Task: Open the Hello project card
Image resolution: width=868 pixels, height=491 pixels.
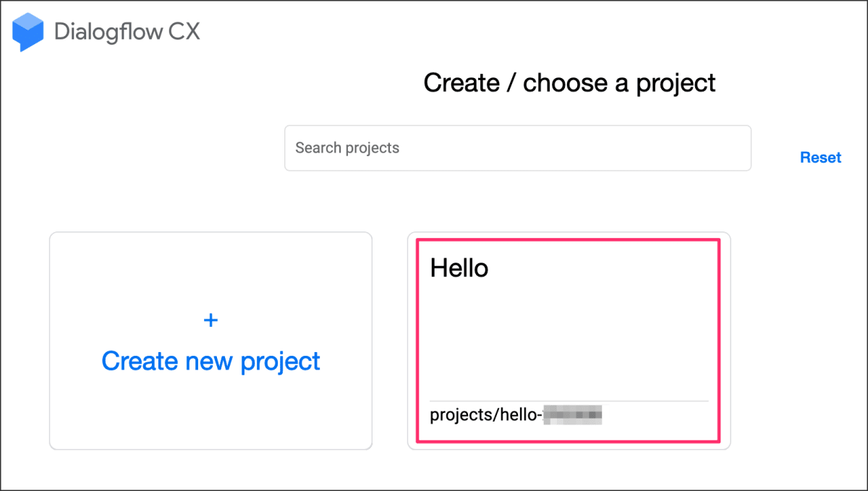Action: coord(569,340)
